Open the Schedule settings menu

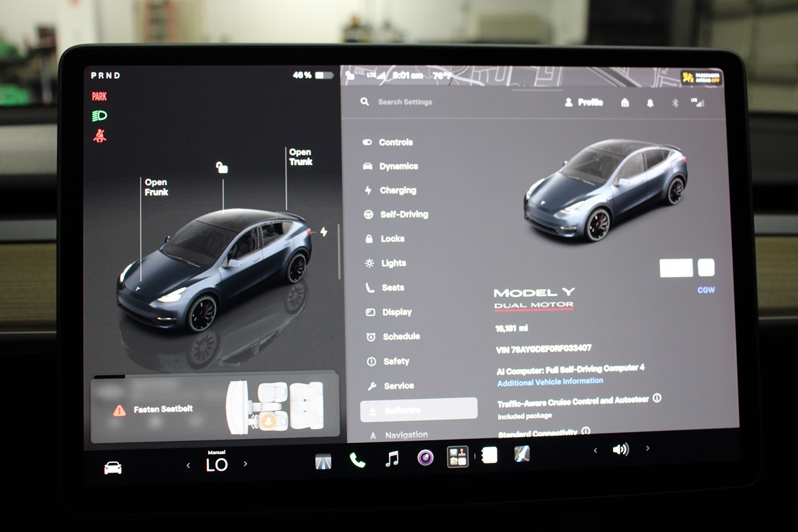point(393,336)
